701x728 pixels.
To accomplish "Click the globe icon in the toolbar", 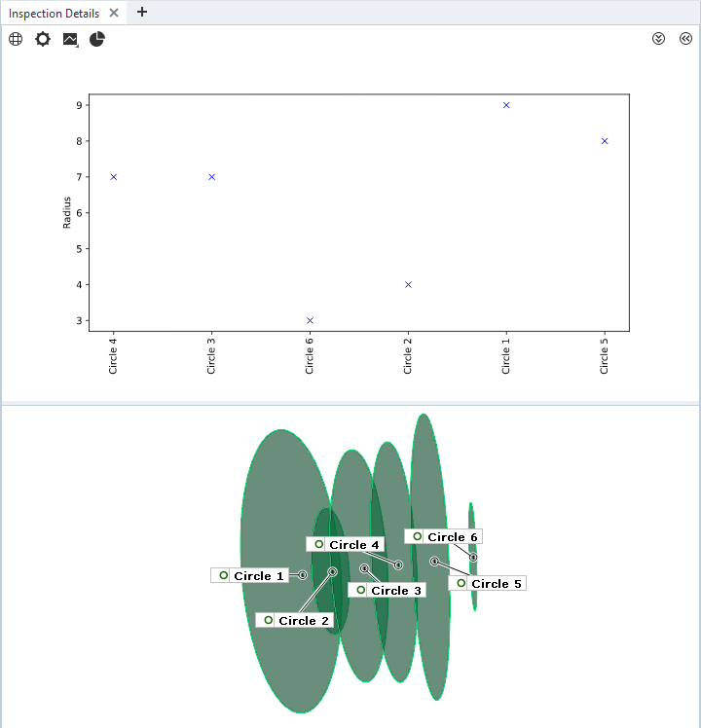I will (x=16, y=39).
